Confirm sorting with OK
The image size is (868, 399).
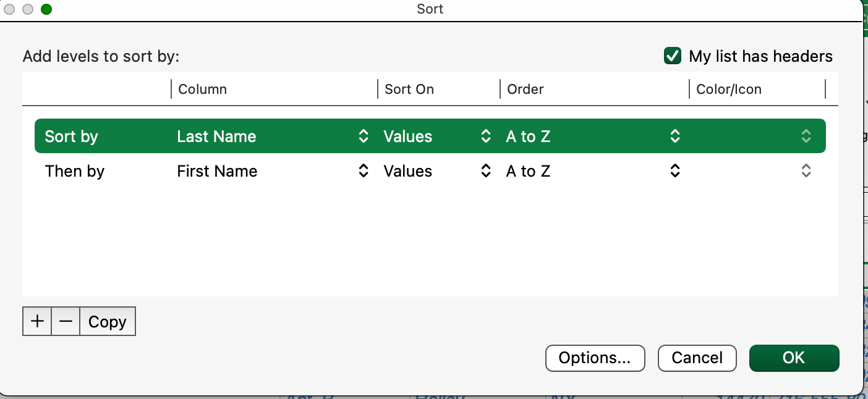[794, 358]
